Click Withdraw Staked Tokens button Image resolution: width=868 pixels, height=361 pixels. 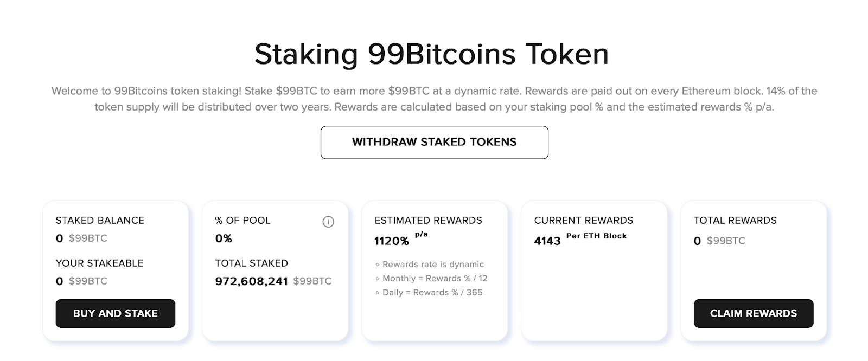click(435, 143)
